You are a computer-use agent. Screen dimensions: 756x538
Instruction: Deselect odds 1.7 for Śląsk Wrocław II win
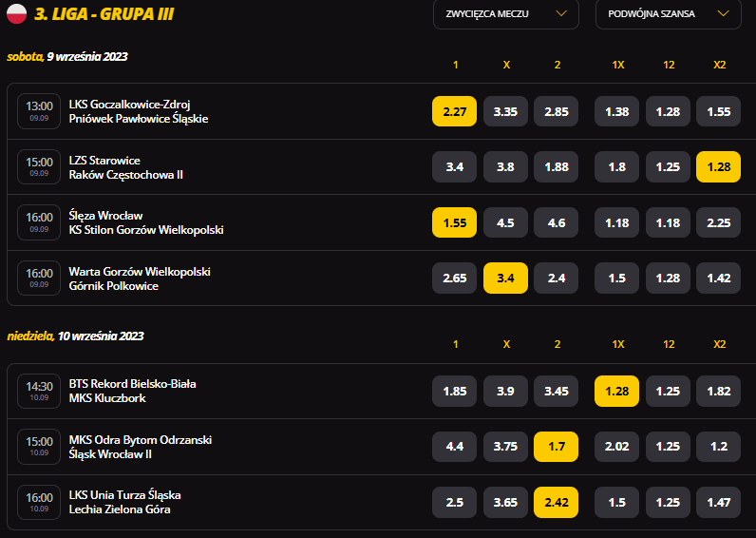tap(556, 447)
